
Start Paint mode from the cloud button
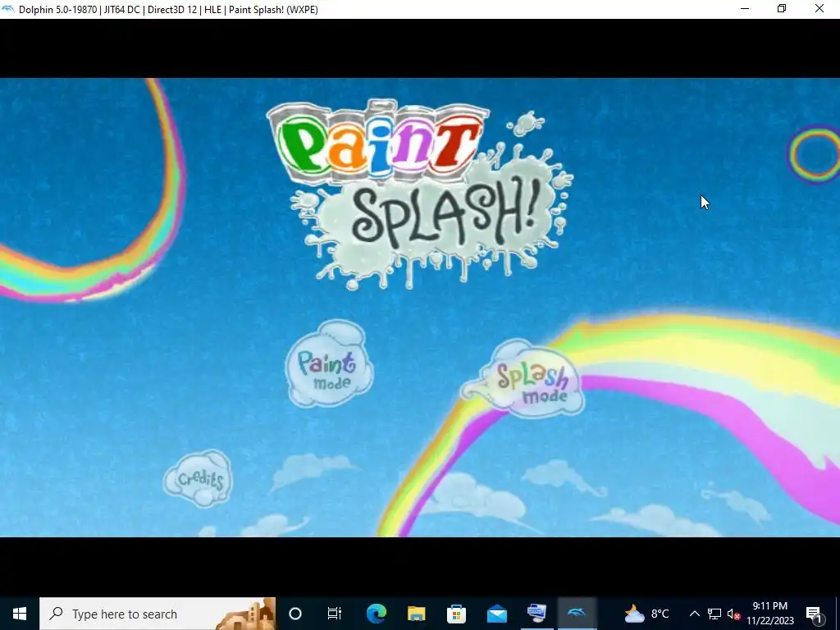329,364
